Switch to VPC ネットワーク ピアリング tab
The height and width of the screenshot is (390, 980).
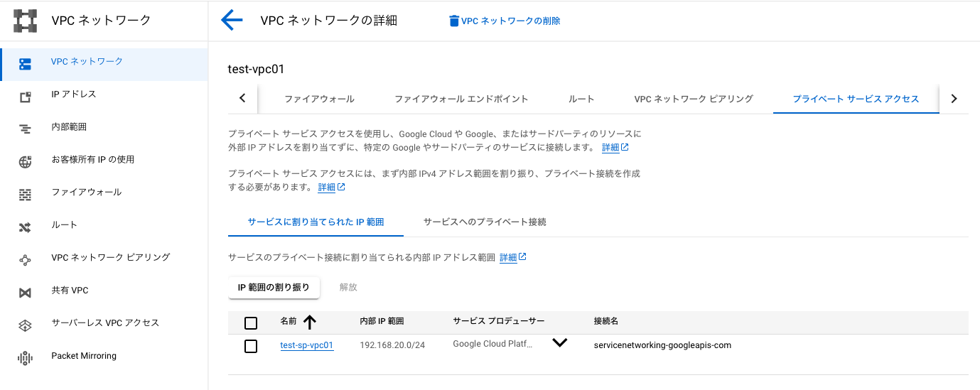click(x=694, y=99)
